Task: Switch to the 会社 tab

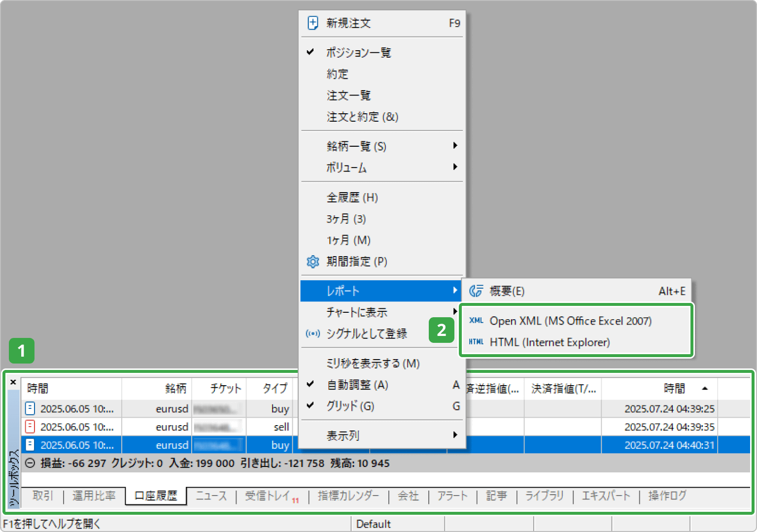Action: 408,496
